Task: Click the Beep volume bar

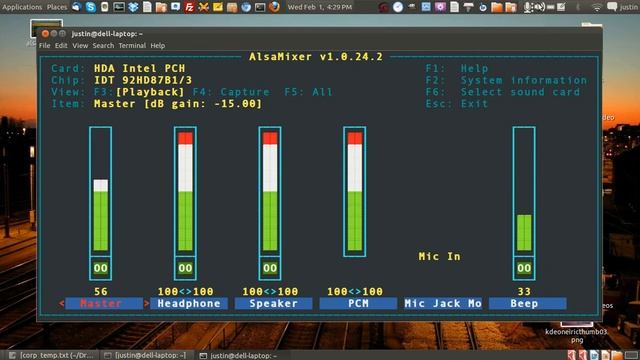Action: pyautogui.click(x=524, y=191)
